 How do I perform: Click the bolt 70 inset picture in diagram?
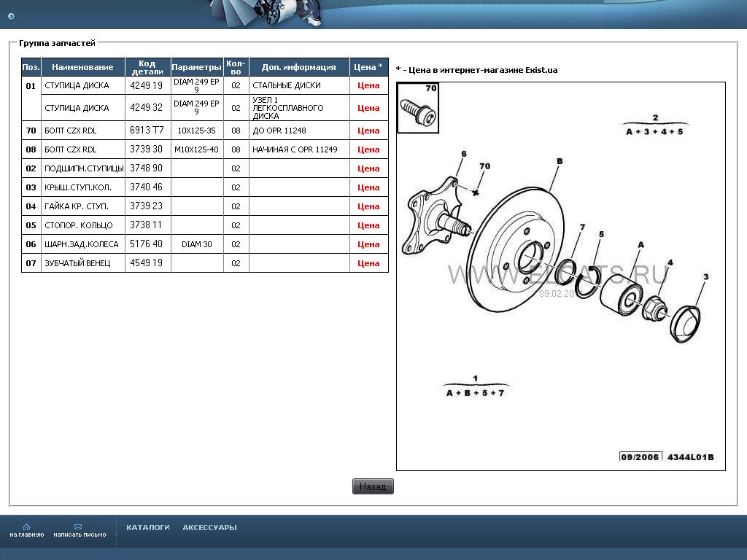coord(418,108)
